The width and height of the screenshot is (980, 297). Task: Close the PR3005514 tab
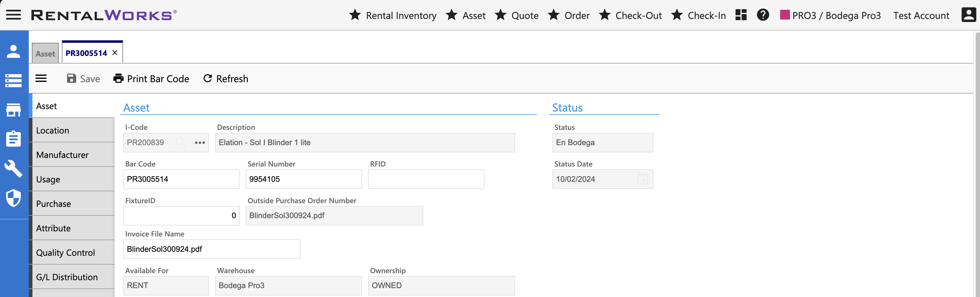point(115,53)
